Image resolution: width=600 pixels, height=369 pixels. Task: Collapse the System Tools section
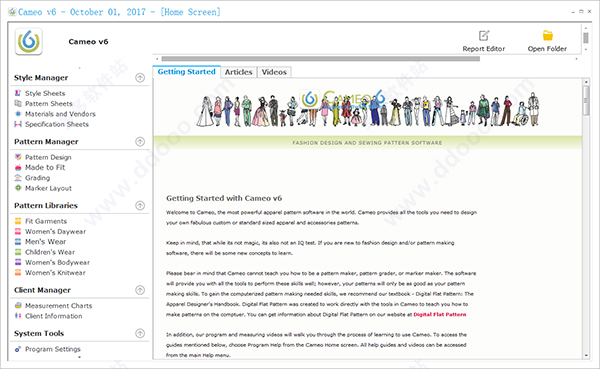[x=140, y=333]
